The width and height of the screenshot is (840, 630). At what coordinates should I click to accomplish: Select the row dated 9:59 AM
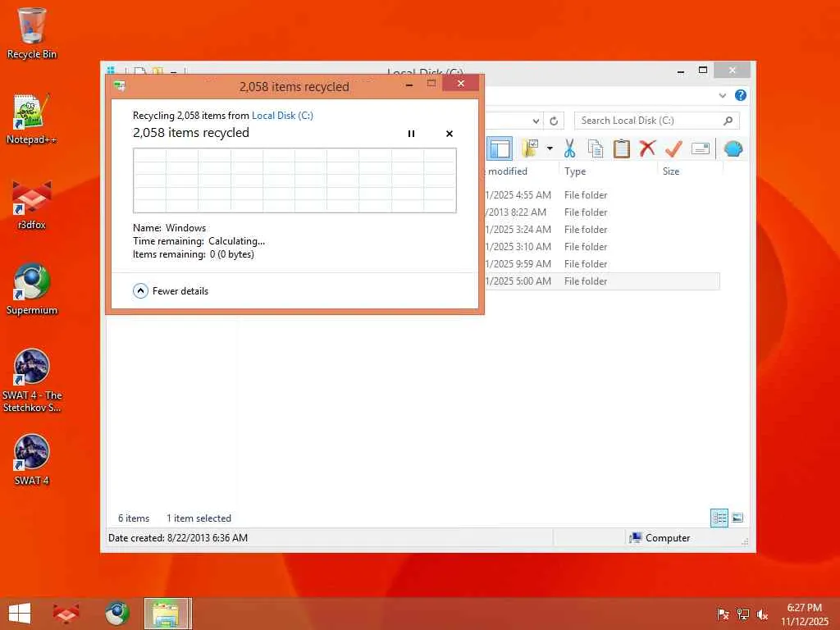602,263
